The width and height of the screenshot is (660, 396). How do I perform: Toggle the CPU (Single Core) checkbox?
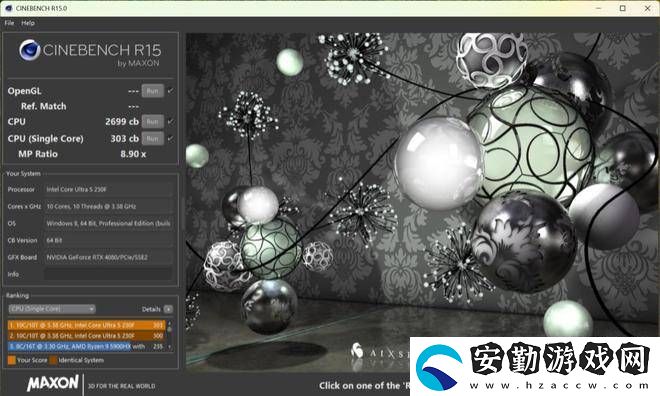(x=170, y=138)
